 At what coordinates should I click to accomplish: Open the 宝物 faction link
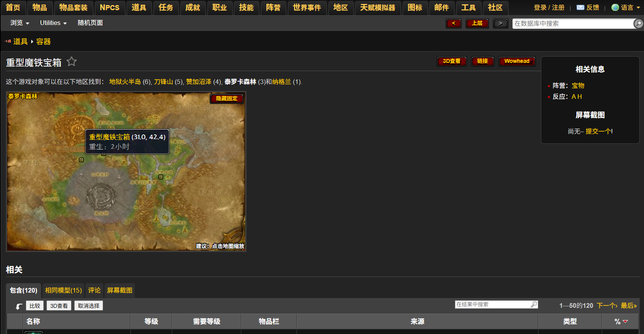pyautogui.click(x=578, y=86)
